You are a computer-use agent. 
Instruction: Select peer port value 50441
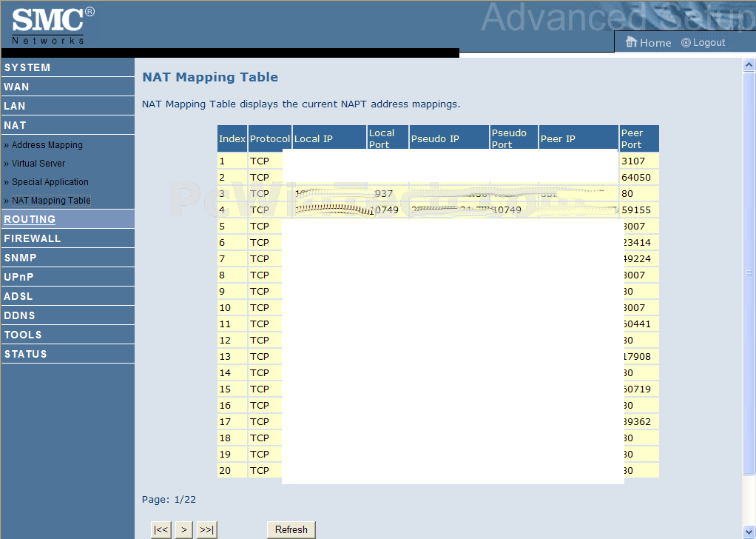(638, 324)
